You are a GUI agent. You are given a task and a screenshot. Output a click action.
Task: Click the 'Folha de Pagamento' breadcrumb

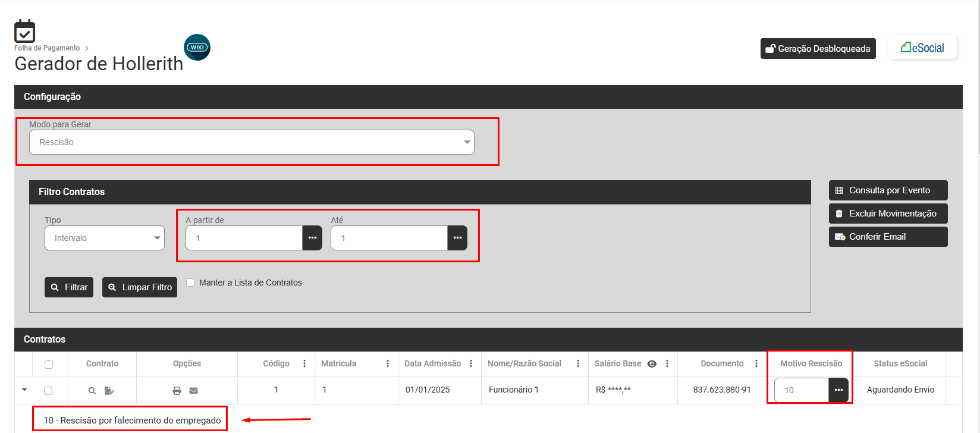point(47,48)
